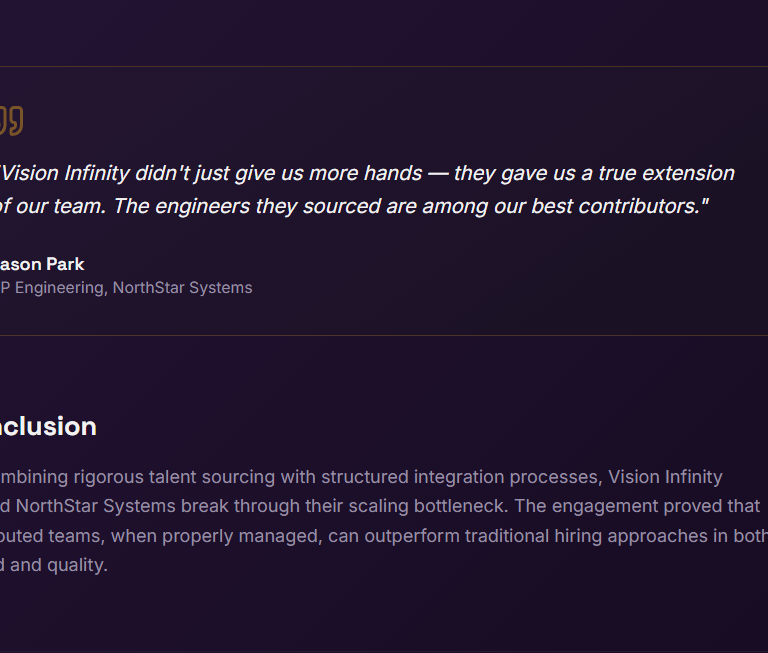
Task: Click the name Jason Park
Action: [x=42, y=264]
